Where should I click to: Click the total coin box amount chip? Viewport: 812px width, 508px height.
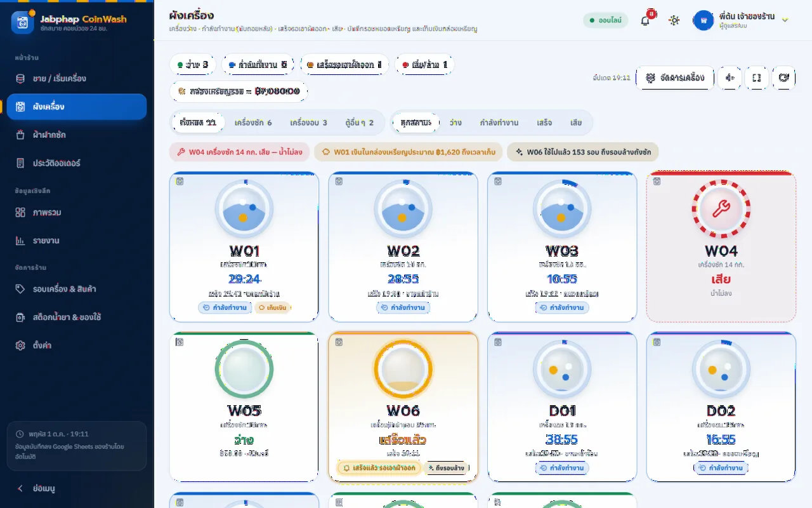tap(239, 91)
